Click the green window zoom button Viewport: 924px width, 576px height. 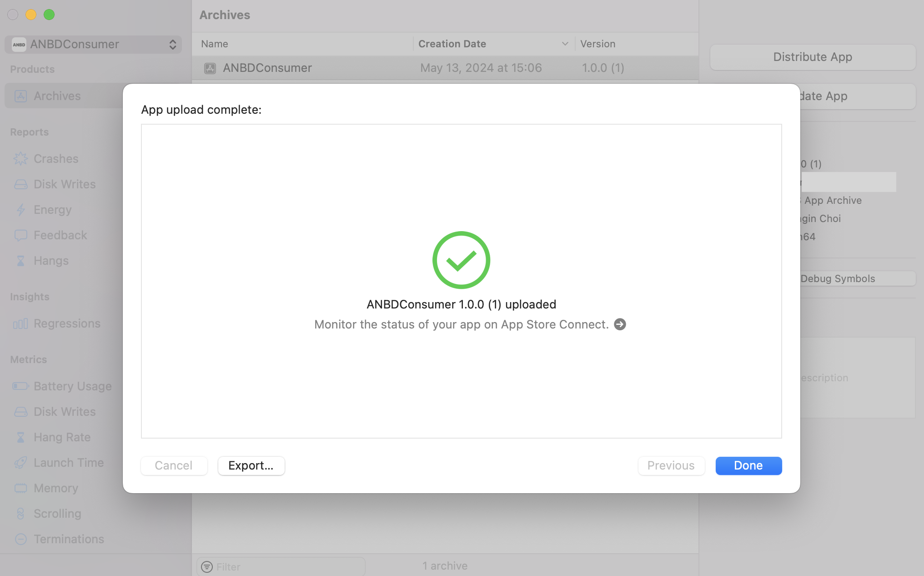pyautogui.click(x=49, y=15)
